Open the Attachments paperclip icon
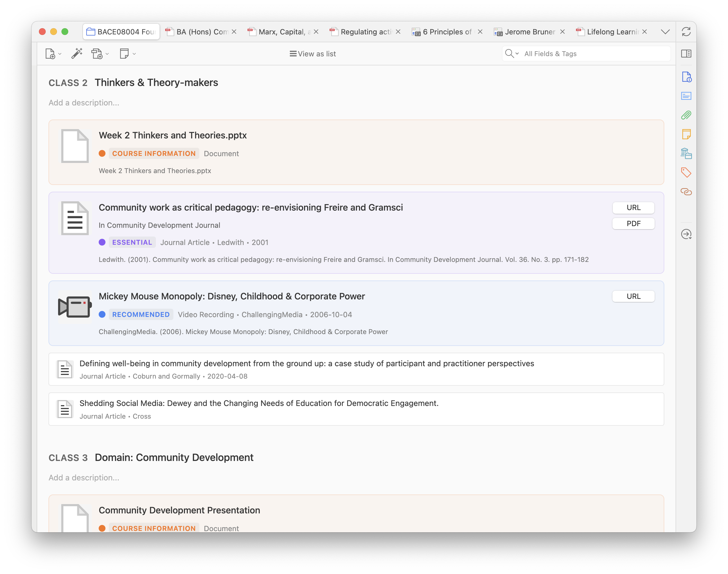This screenshot has width=728, height=574. click(x=686, y=115)
